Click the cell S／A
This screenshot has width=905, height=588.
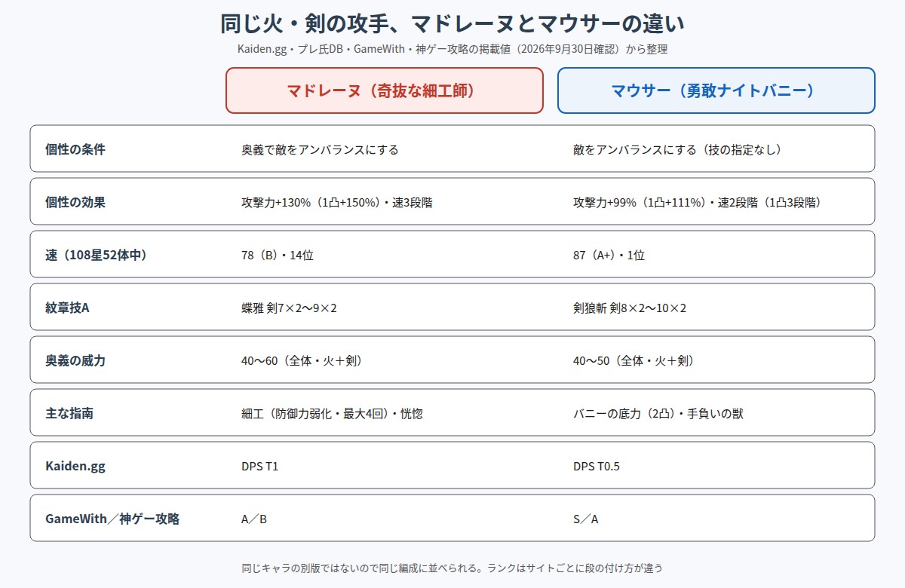coord(586,519)
